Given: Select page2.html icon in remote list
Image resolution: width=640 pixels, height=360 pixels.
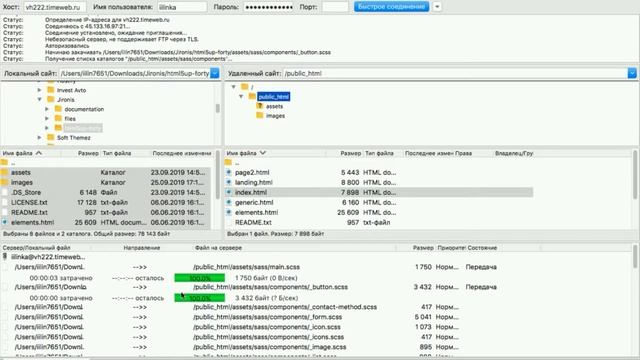Looking at the screenshot, I should (x=229, y=172).
